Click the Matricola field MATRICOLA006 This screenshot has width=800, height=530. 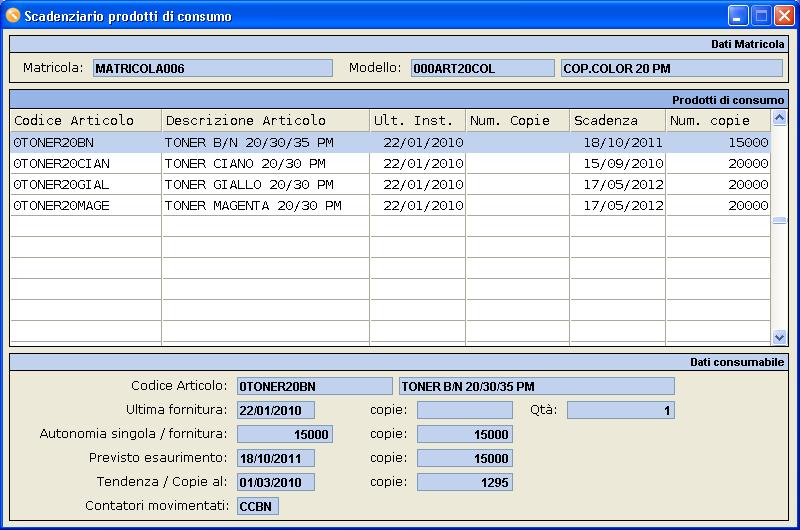click(212, 68)
